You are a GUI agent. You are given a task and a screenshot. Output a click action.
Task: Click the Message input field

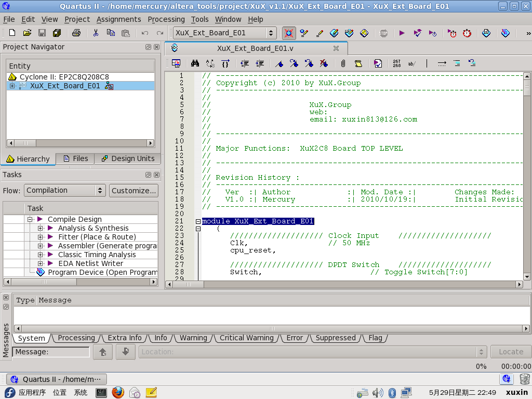click(51, 352)
